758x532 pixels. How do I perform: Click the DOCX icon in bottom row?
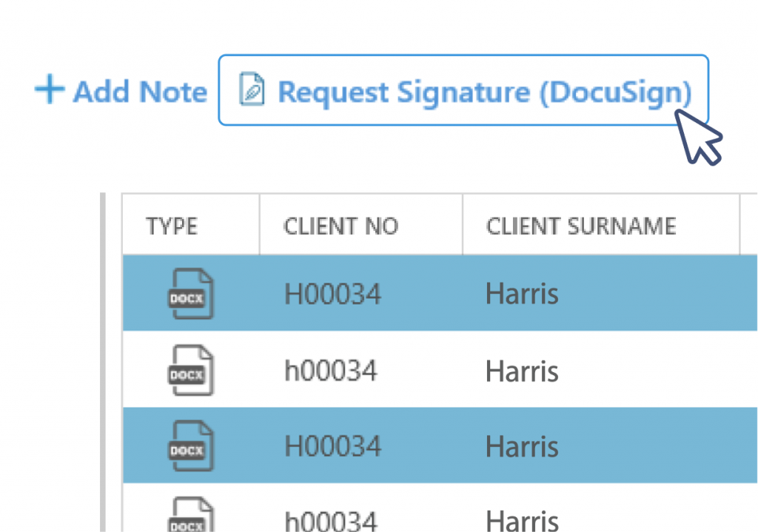click(x=190, y=514)
